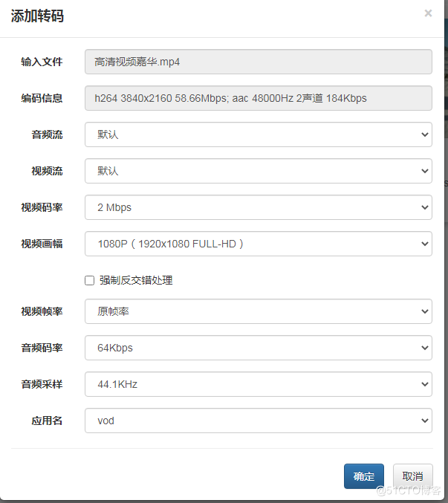
Task: Open the 音频采样 dropdown showing 44.1KHz
Action: tap(259, 384)
